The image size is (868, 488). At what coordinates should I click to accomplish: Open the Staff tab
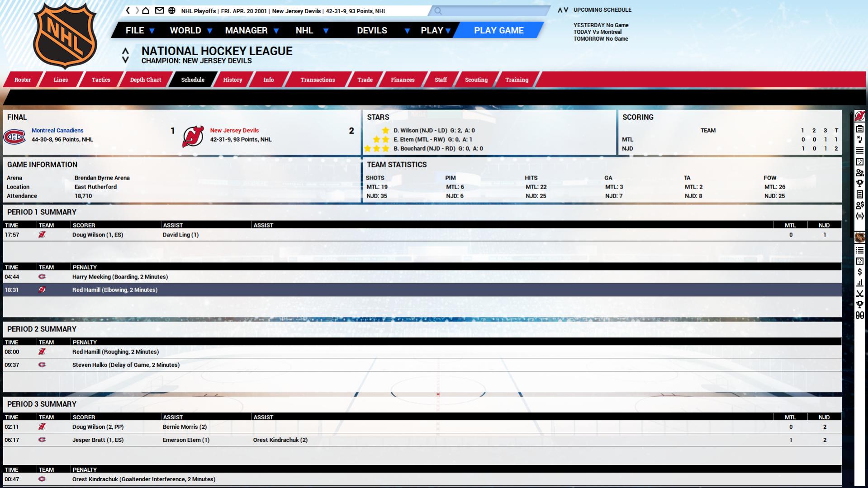pos(441,80)
